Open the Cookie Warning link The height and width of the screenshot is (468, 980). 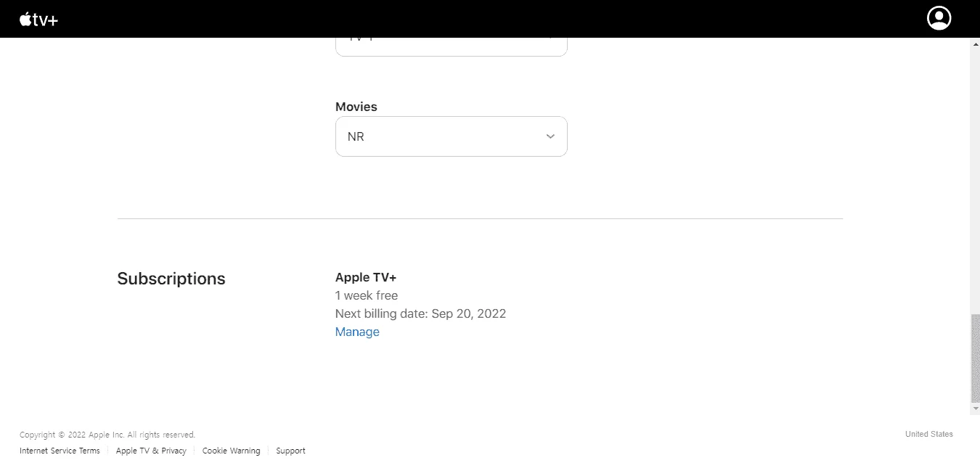pyautogui.click(x=231, y=451)
